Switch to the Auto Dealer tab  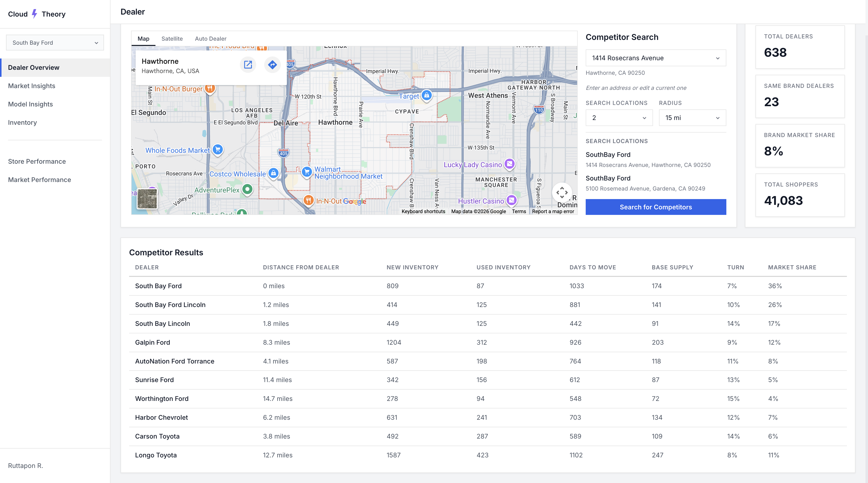tap(211, 39)
